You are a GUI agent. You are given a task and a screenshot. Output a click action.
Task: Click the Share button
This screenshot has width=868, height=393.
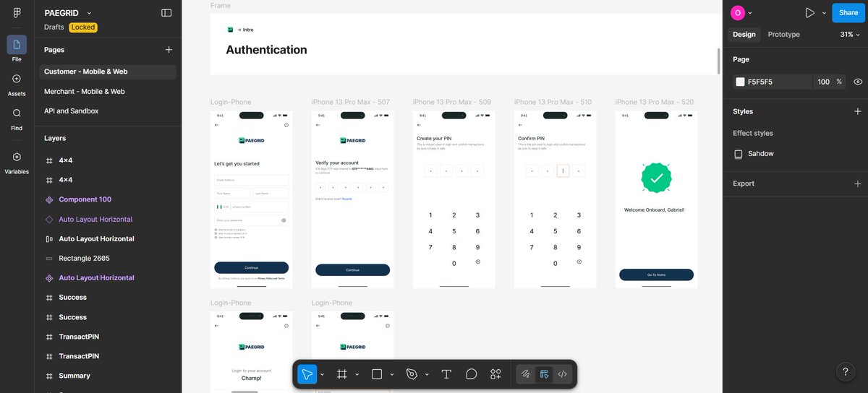click(x=848, y=13)
